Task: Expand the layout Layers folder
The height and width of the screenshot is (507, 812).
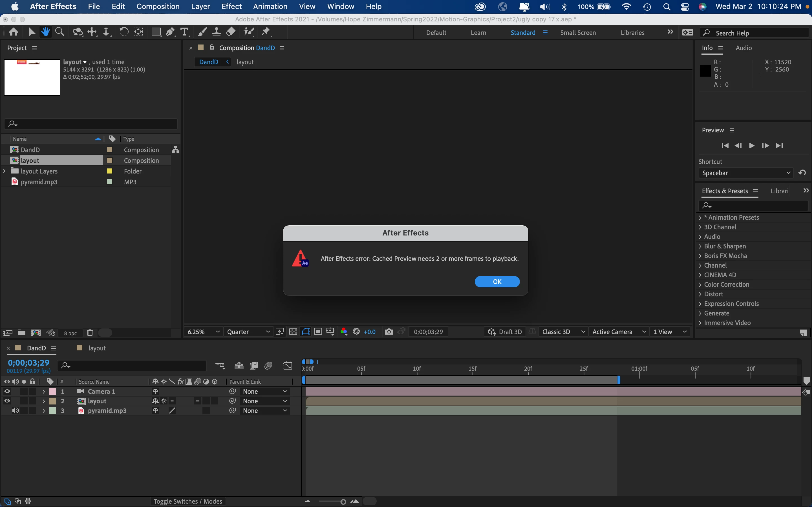Action: [4, 171]
